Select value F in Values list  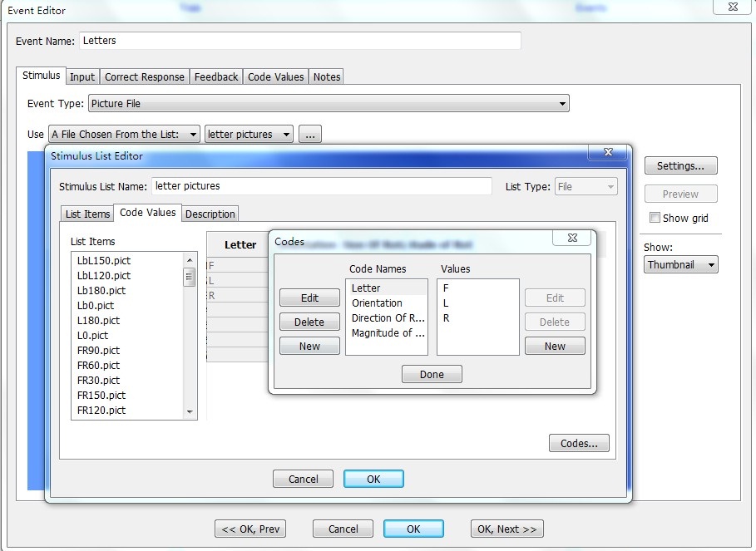tap(478, 288)
